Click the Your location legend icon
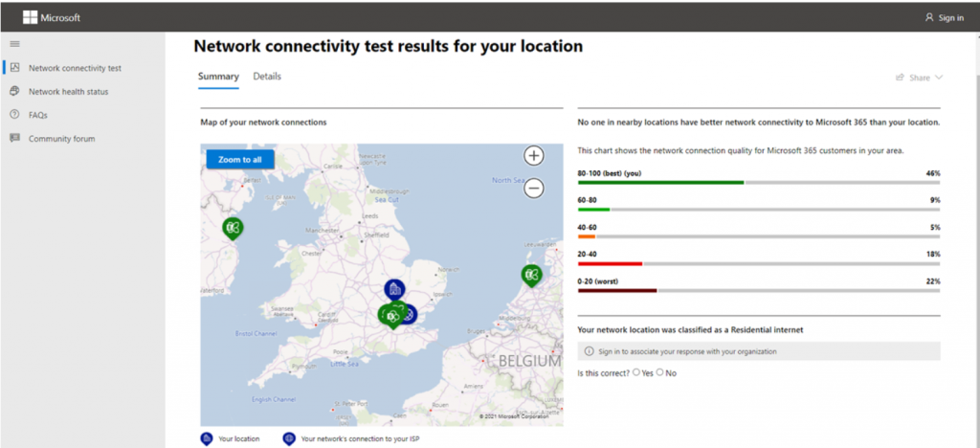This screenshot has width=980, height=448. coord(207,438)
